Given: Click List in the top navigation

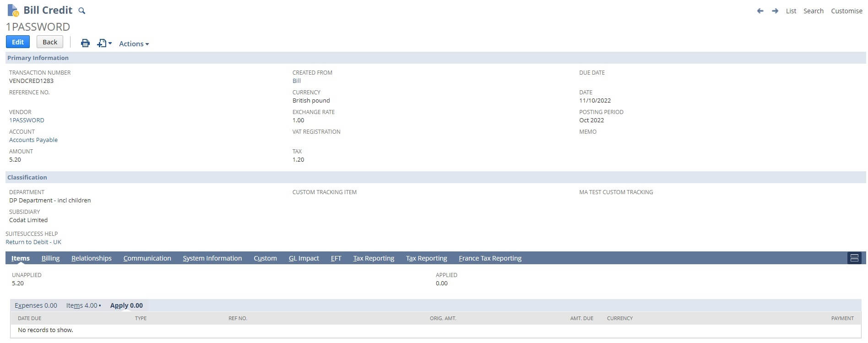Looking at the screenshot, I should (x=791, y=11).
